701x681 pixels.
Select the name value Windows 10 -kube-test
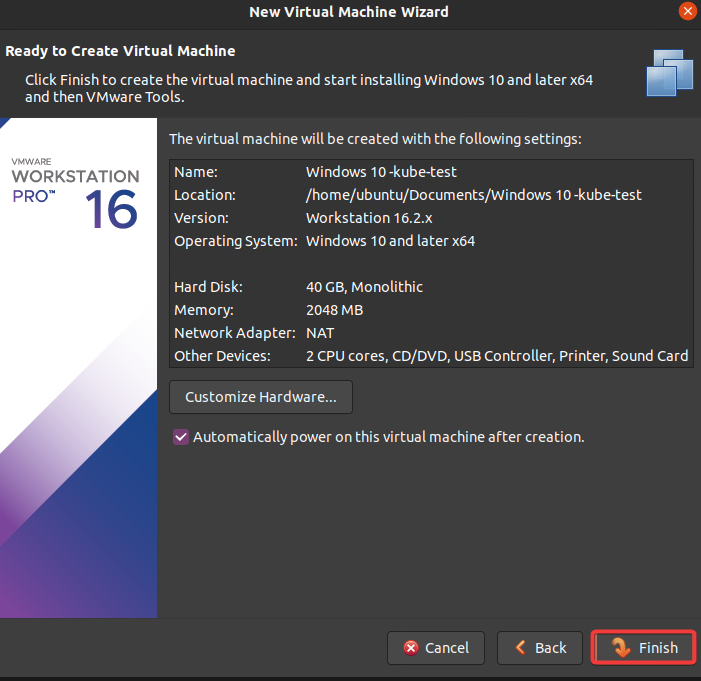(x=381, y=172)
